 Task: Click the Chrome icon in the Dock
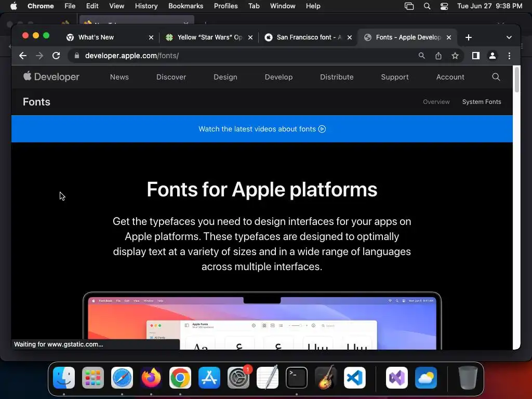click(x=180, y=378)
